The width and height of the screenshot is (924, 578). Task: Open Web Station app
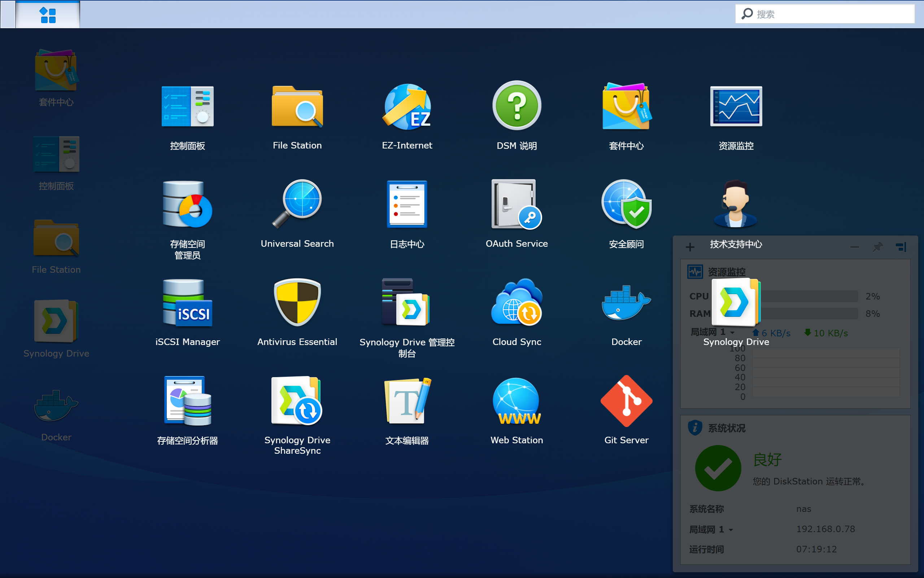pos(517,401)
